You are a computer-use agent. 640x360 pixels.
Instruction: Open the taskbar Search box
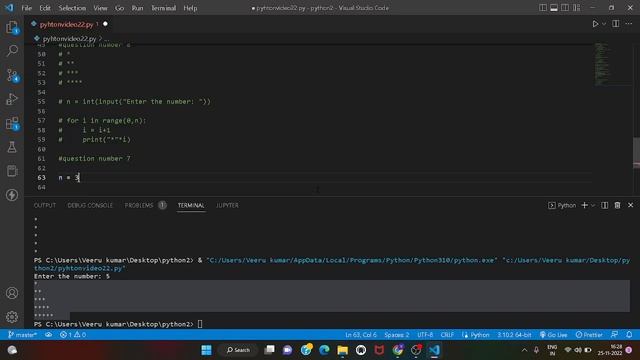[x=238, y=350]
